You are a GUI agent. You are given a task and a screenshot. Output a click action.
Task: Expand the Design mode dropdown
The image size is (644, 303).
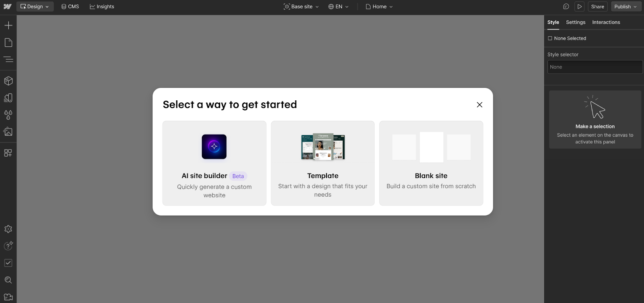(x=35, y=6)
